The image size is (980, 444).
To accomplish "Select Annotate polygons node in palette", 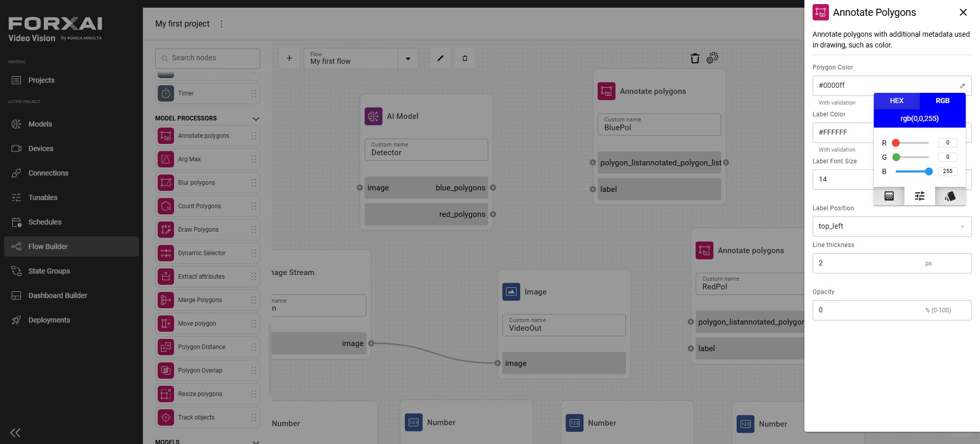I will click(x=208, y=136).
